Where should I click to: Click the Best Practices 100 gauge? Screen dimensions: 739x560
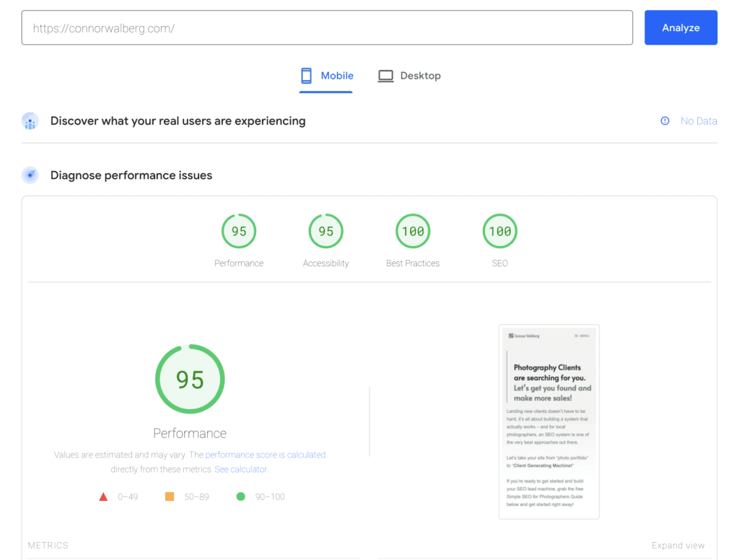pos(412,231)
